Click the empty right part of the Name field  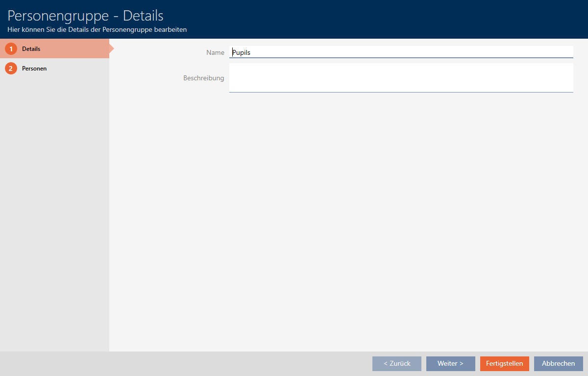pyautogui.click(x=441, y=52)
